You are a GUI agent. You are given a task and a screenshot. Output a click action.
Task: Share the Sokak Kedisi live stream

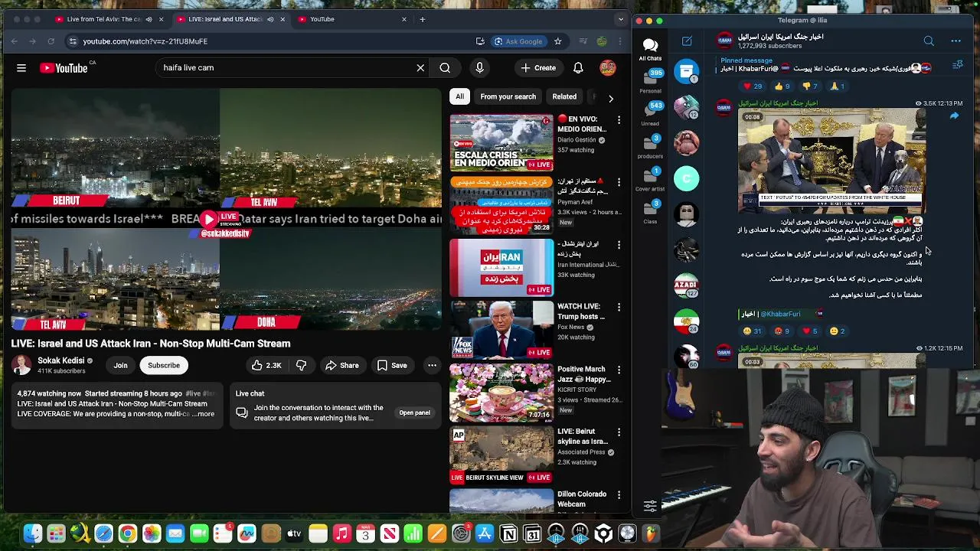341,366
